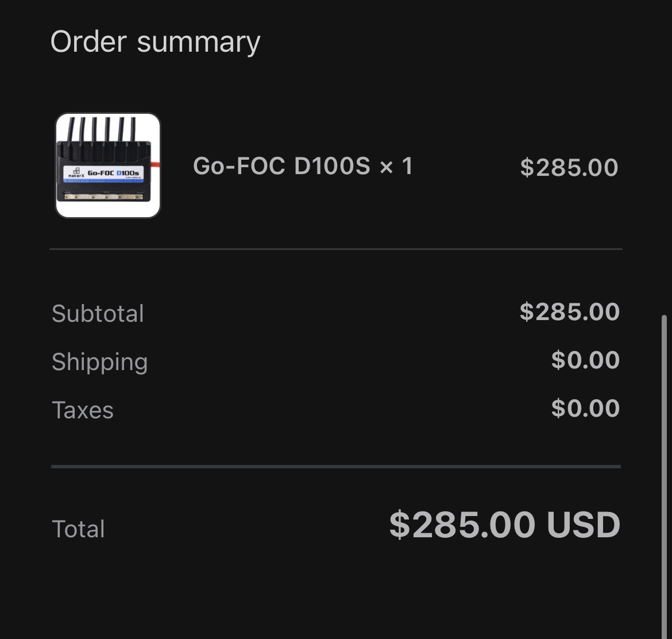Click the × 1 quantity indicator

(x=396, y=167)
